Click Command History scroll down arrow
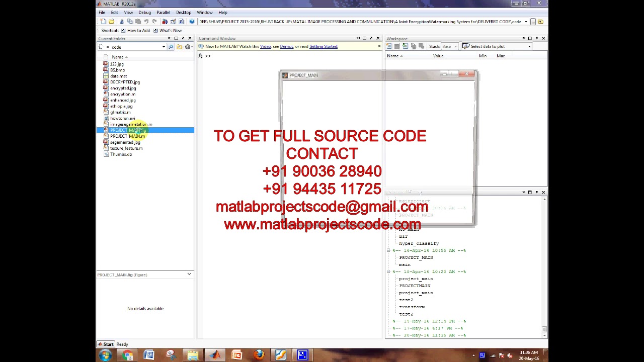Image resolution: width=644 pixels, height=362 pixels. tap(544, 335)
